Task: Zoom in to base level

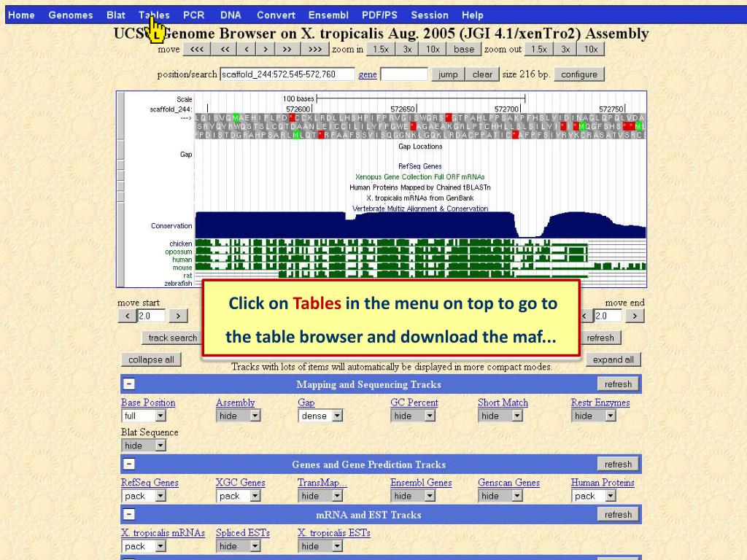Action: click(464, 49)
